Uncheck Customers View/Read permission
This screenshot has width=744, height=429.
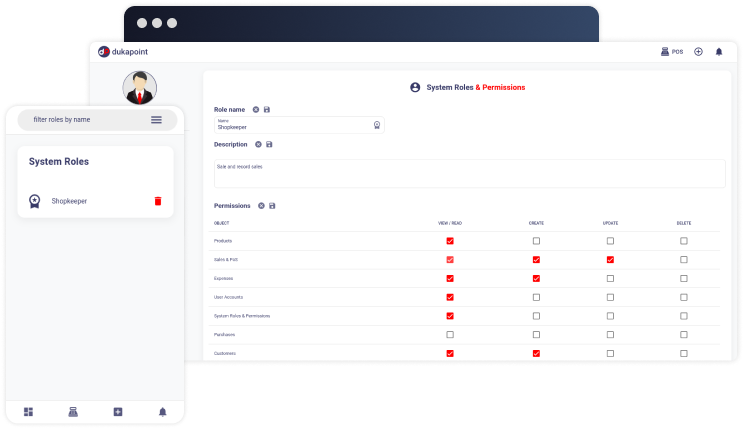450,354
